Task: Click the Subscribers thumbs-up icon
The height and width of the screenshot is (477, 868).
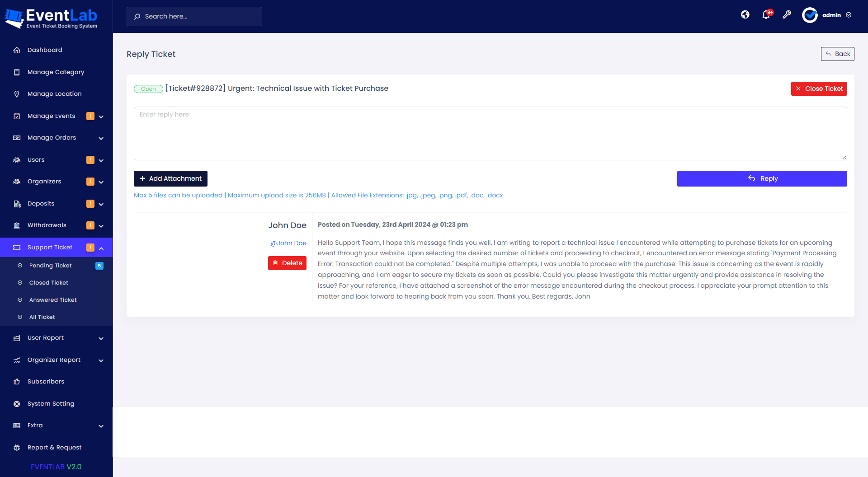Action: (17, 382)
